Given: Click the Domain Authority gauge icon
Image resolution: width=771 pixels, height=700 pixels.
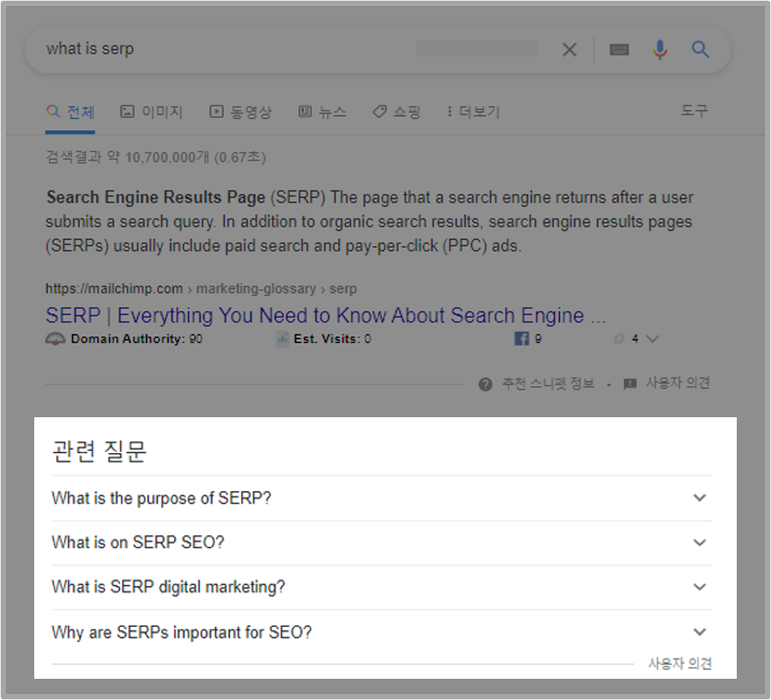Looking at the screenshot, I should point(55,338).
